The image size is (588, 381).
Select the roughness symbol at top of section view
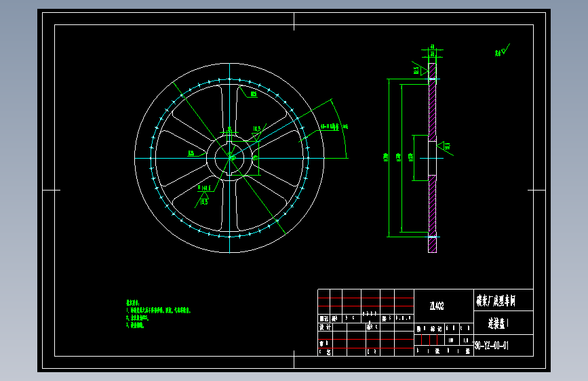coord(420,68)
